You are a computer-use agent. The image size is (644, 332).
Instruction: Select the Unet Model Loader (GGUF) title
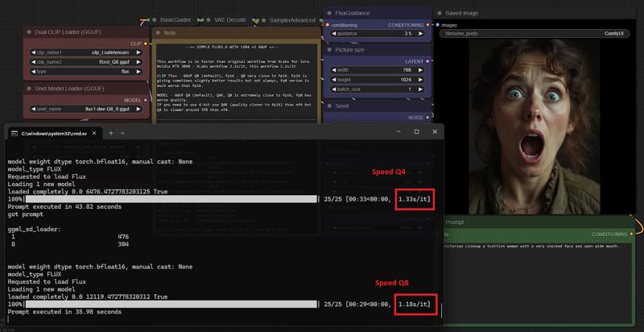pyautogui.click(x=69, y=89)
